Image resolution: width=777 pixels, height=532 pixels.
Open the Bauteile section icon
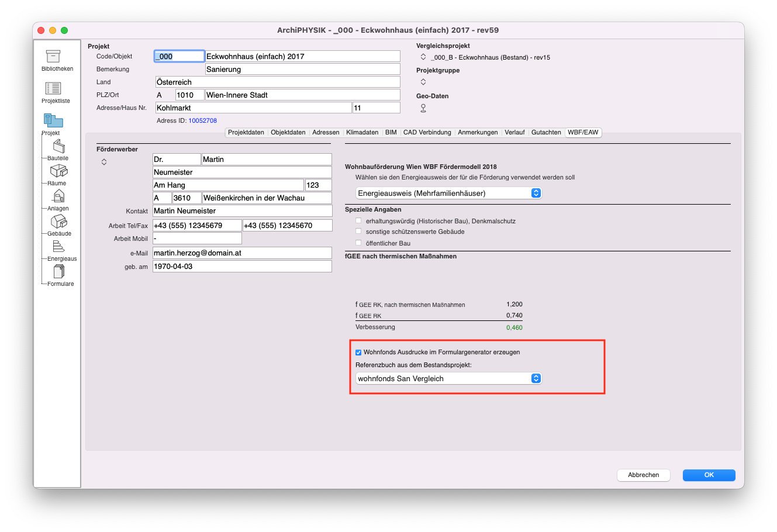59,146
